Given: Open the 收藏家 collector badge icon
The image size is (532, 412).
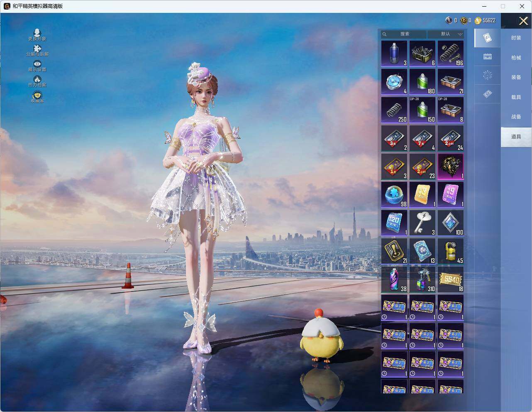Looking at the screenshot, I should [x=37, y=97].
